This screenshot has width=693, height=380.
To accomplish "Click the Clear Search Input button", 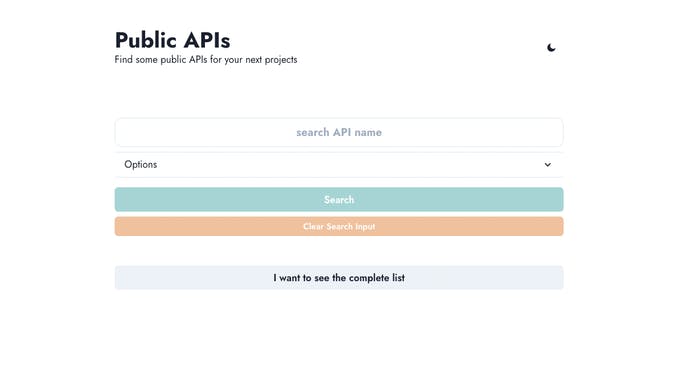I will [x=339, y=226].
